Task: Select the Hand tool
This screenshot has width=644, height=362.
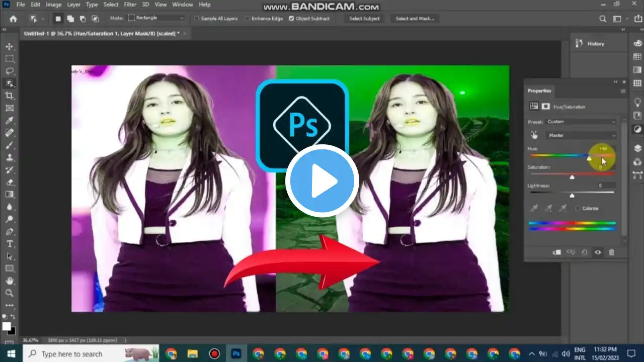Action: 9,281
